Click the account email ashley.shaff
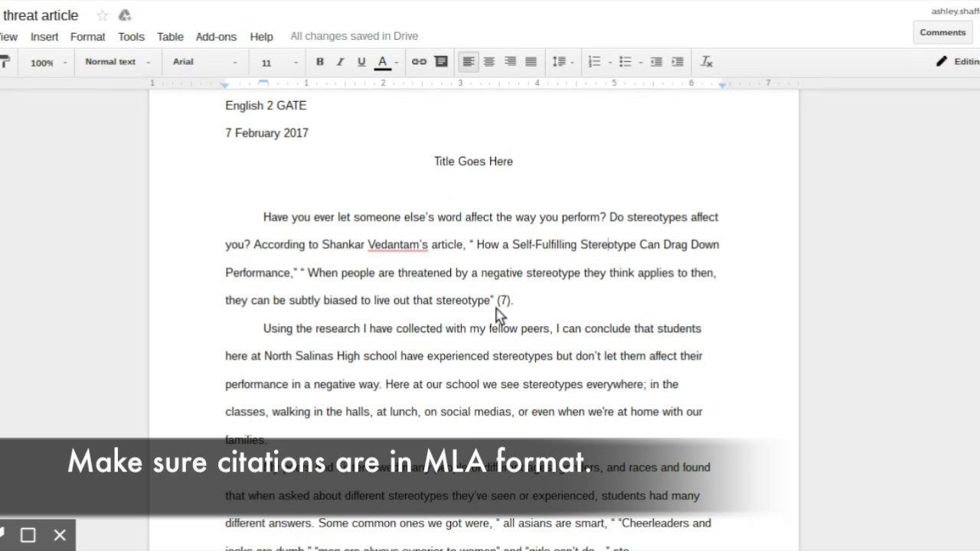Viewport: 980px width, 551px height. [x=955, y=11]
